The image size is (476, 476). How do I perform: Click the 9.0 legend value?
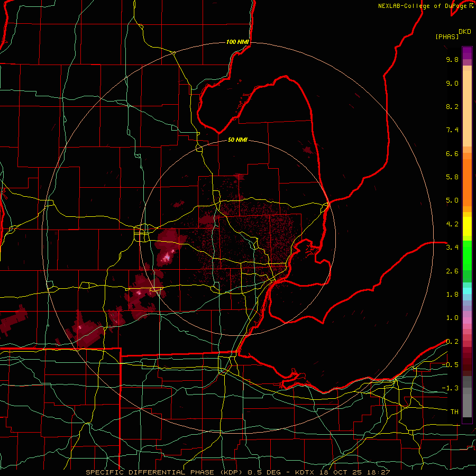click(x=452, y=83)
